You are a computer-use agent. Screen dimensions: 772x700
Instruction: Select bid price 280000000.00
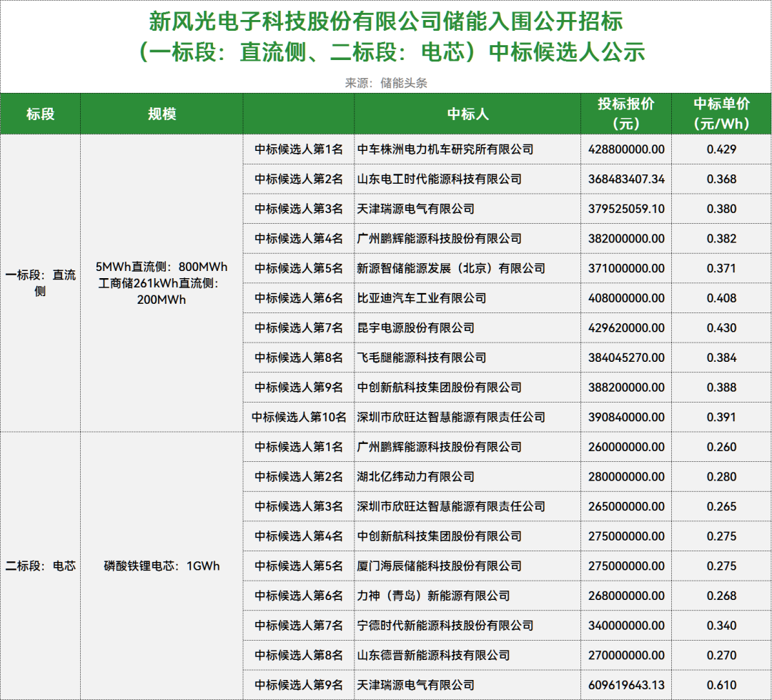[x=626, y=476]
